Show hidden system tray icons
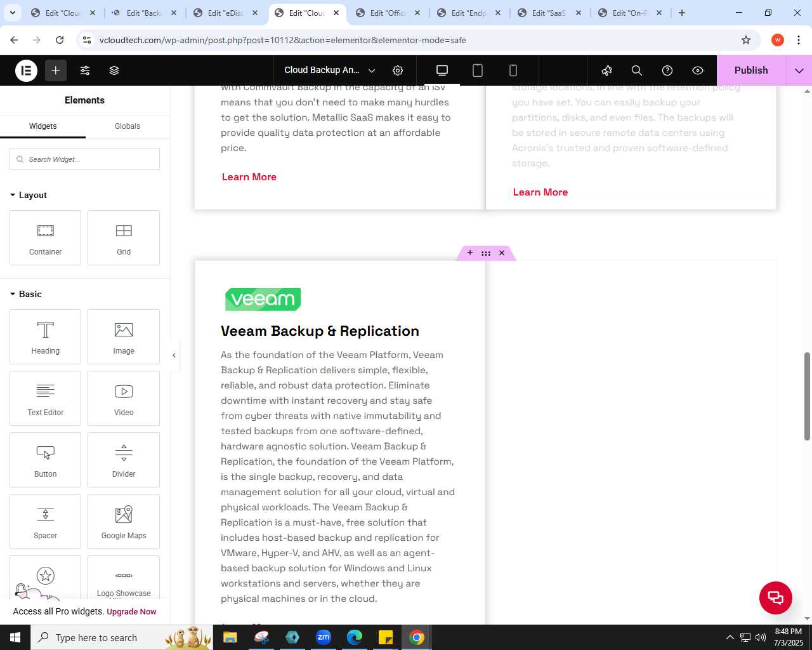Viewport: 812px width, 650px height. coord(730,637)
